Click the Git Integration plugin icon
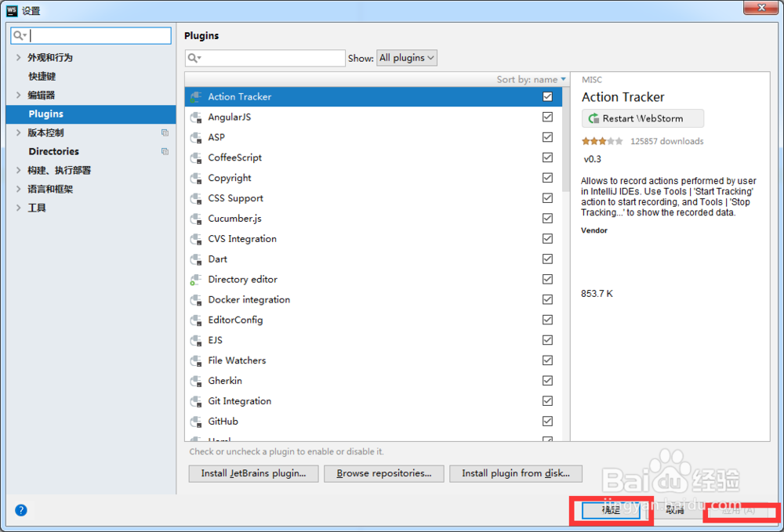 point(196,401)
